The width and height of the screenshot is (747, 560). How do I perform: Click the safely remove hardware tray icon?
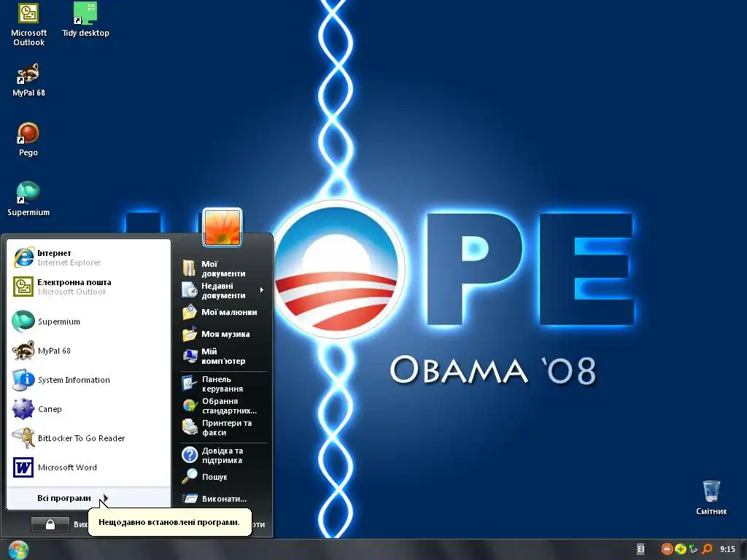pyautogui.click(x=693, y=549)
